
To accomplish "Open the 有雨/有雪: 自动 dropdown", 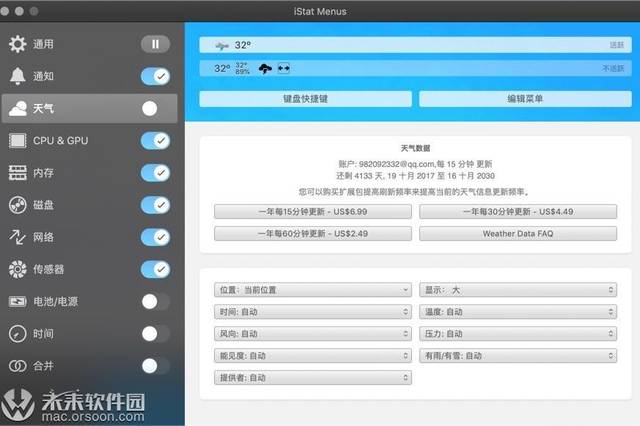I will 518,356.
